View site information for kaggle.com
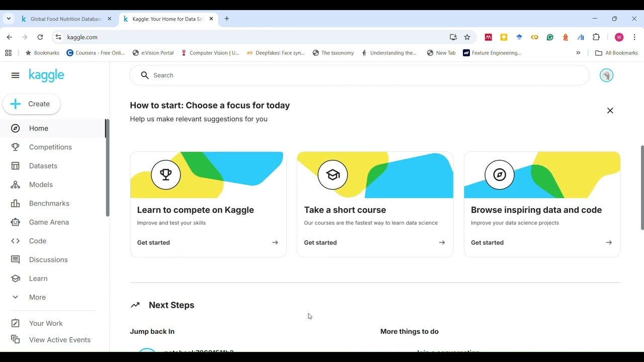 [x=58, y=37]
